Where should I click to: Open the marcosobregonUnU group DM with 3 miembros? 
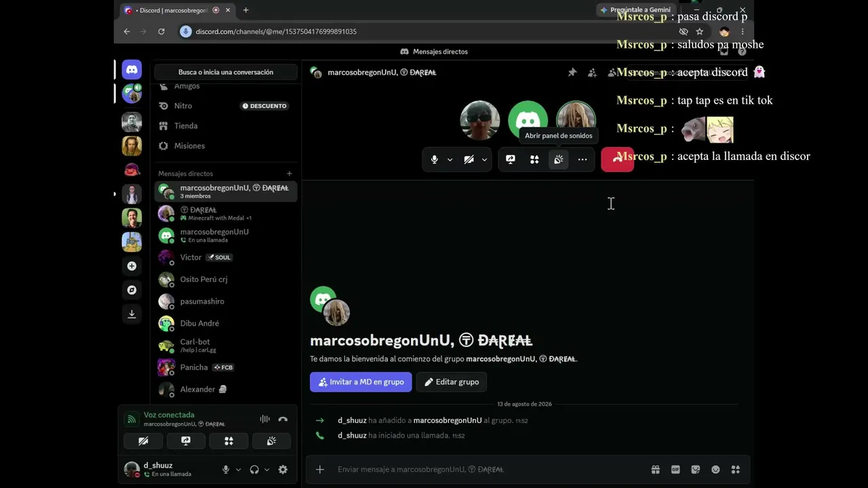pos(226,192)
